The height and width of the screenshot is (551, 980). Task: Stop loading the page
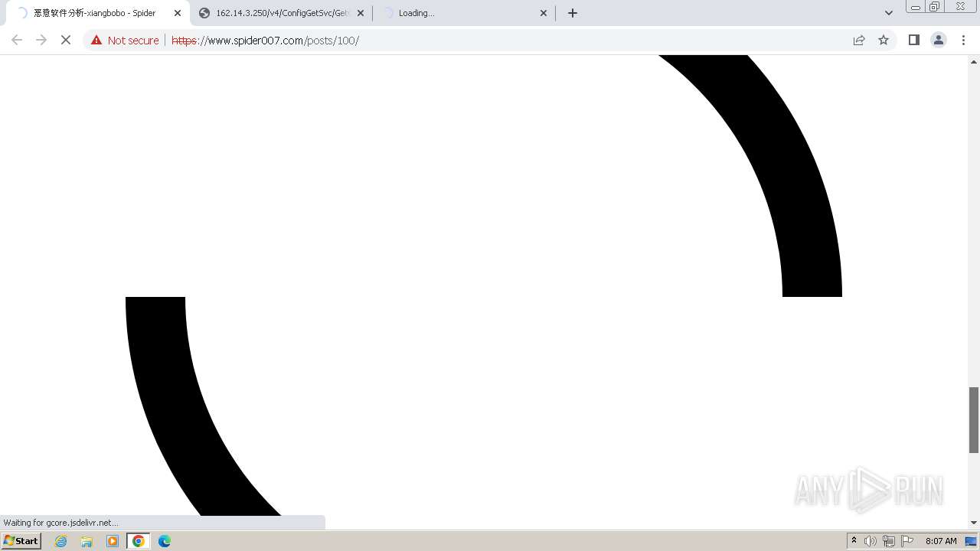pos(66,40)
